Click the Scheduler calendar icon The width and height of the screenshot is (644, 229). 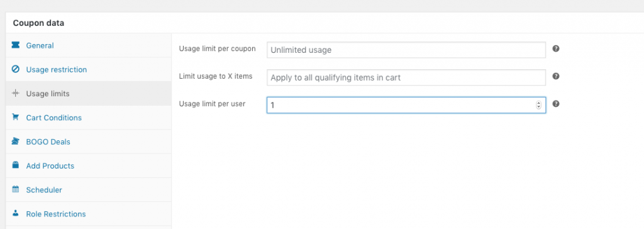pyautogui.click(x=16, y=189)
